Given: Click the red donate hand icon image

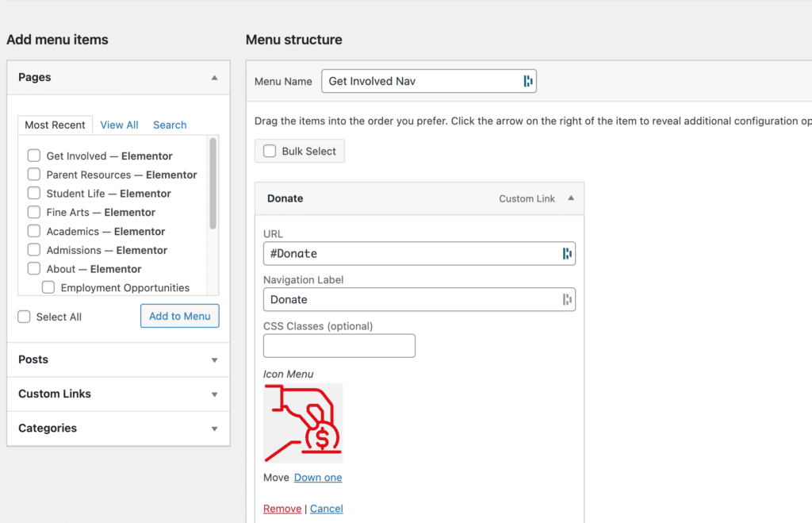Looking at the screenshot, I should coord(303,423).
